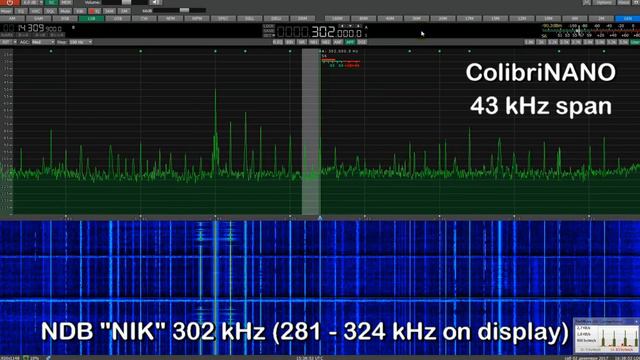Select DSB mode
Image resolution: width=640 pixels, height=360 pixels.
(65, 18)
